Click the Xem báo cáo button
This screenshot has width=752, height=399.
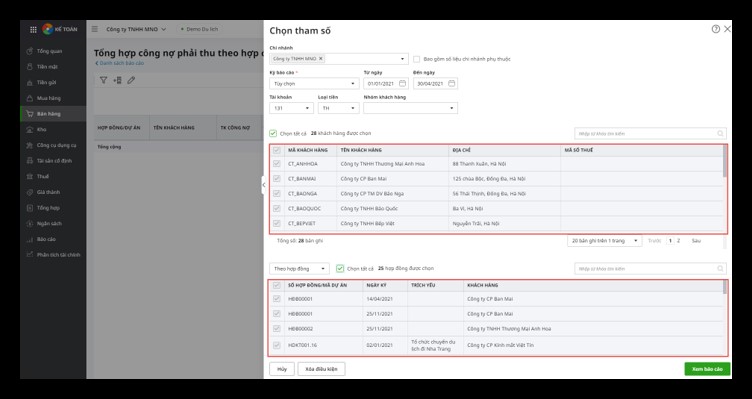pyautogui.click(x=707, y=369)
